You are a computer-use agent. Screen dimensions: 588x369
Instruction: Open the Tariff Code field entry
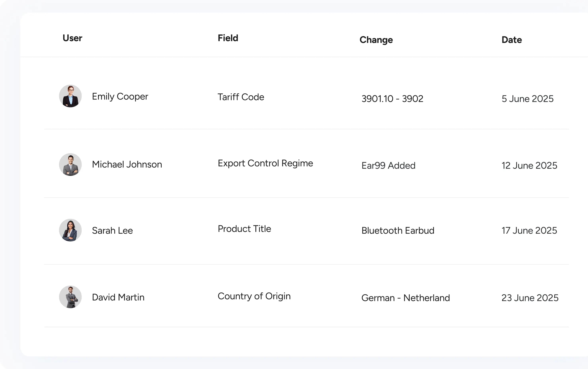(241, 97)
